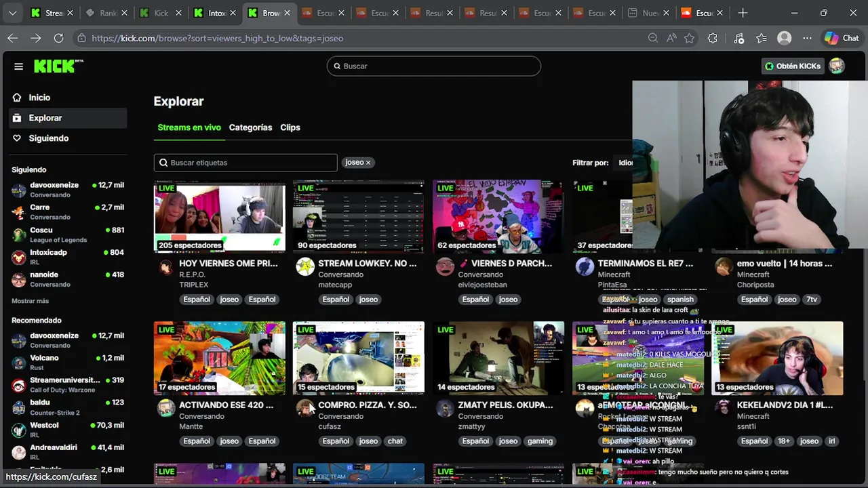Screen dimensions: 868x488
Task: Reload the page
Action: click(58, 38)
